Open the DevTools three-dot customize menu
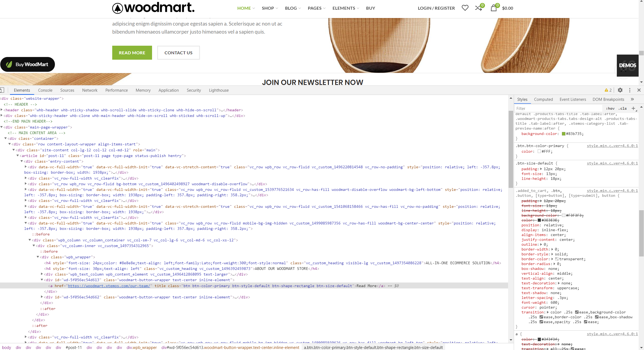 629,90
